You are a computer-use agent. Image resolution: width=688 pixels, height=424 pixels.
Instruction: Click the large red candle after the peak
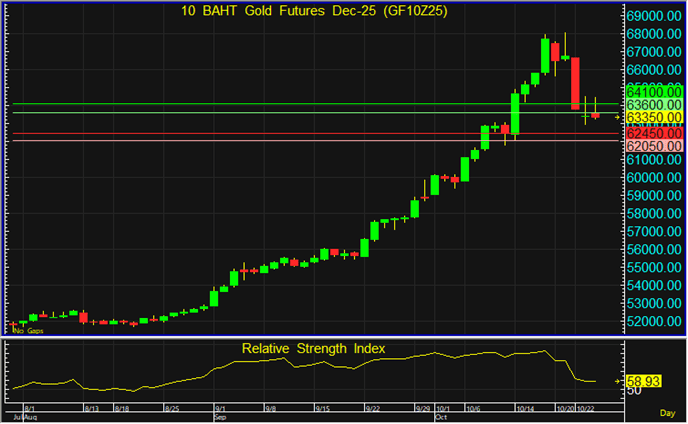click(x=576, y=84)
